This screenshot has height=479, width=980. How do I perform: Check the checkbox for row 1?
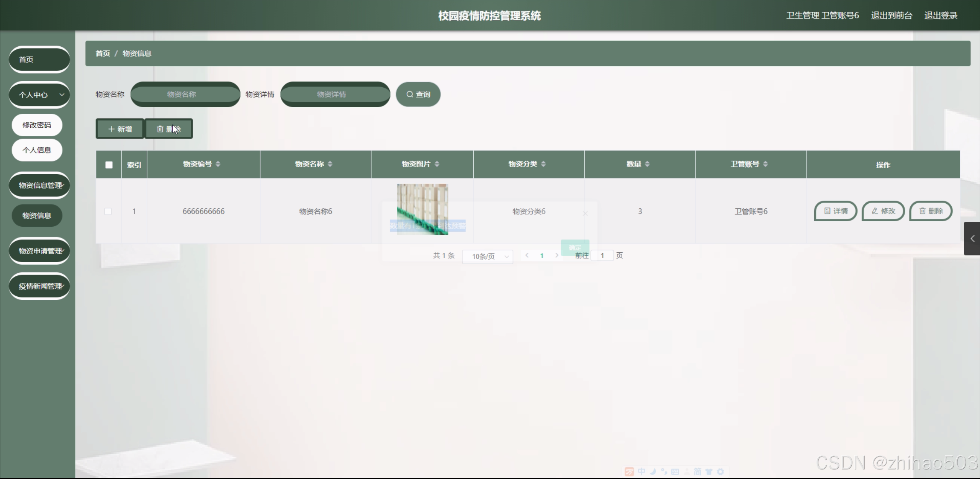click(x=108, y=211)
